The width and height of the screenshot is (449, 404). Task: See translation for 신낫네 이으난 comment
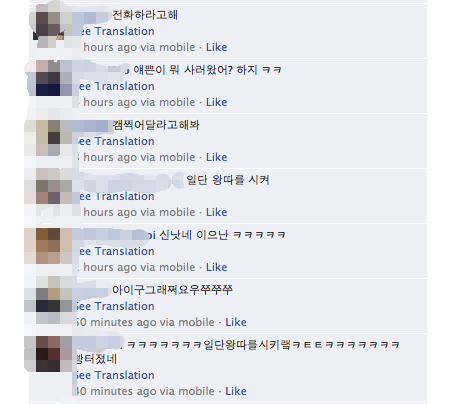pyautogui.click(x=115, y=251)
